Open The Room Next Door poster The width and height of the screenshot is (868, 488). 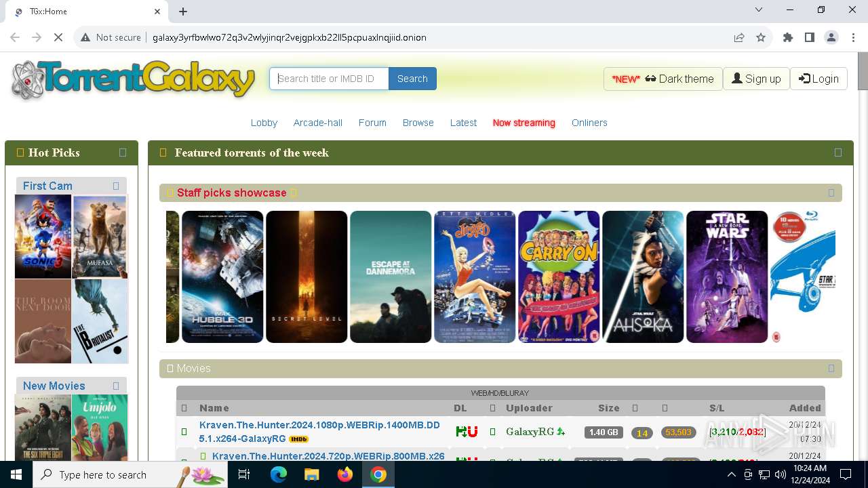point(43,321)
